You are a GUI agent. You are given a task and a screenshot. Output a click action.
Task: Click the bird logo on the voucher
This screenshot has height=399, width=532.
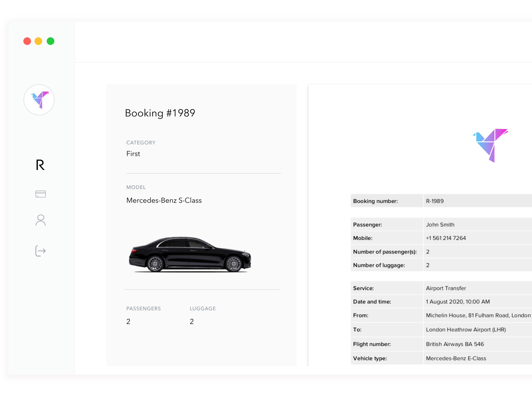tap(490, 145)
